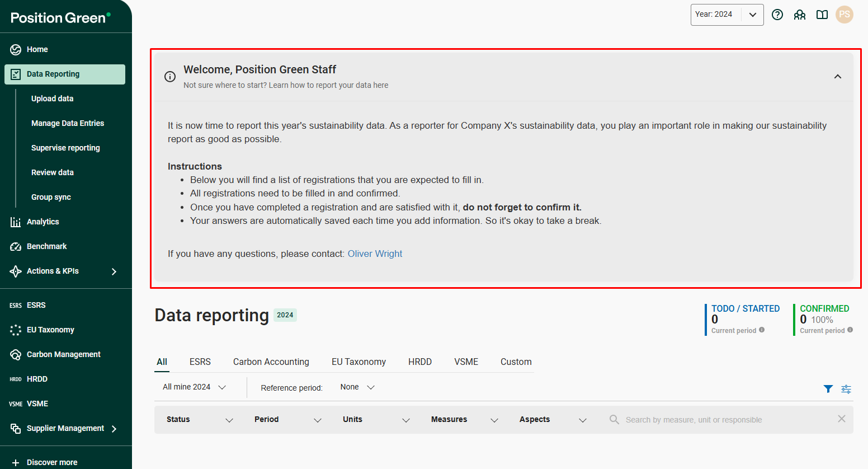This screenshot has width=868, height=469.
Task: Expand Actions & KPIs submenu arrow
Action: (114, 271)
